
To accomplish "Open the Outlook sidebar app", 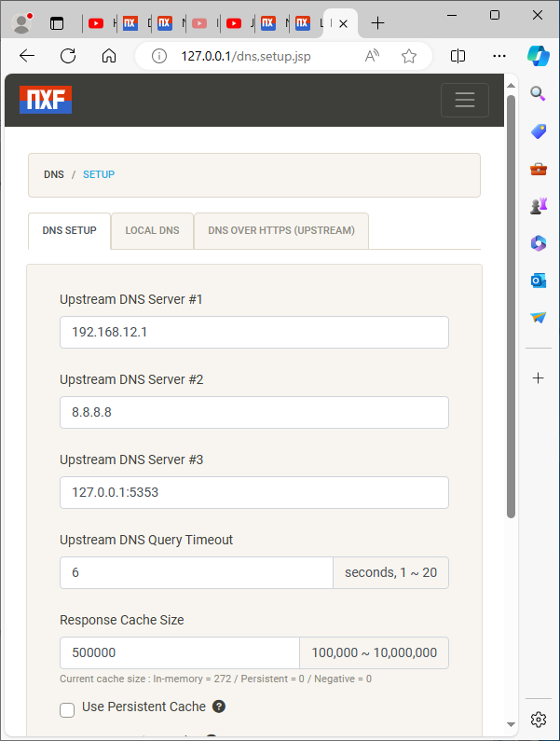I will pyautogui.click(x=538, y=280).
